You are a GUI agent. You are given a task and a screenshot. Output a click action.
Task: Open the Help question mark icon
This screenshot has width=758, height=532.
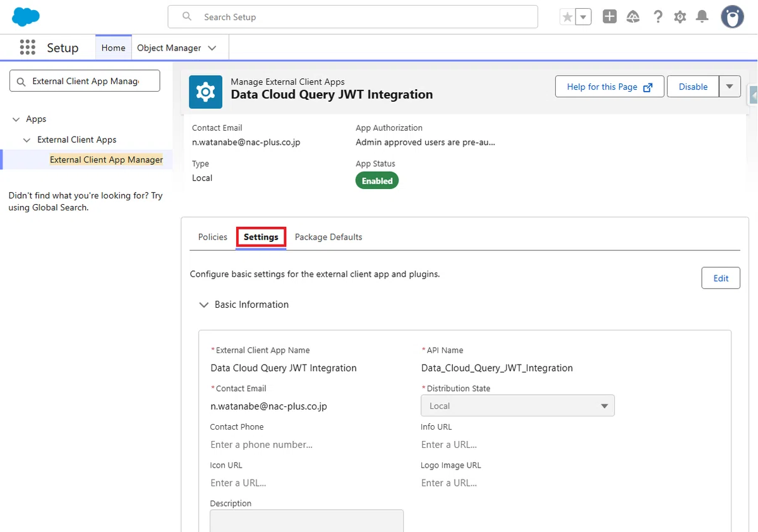point(658,17)
